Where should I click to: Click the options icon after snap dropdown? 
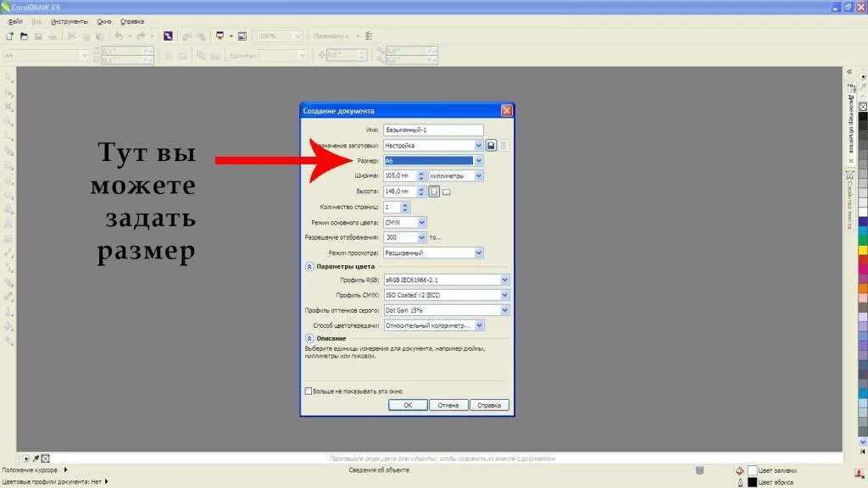coord(369,36)
